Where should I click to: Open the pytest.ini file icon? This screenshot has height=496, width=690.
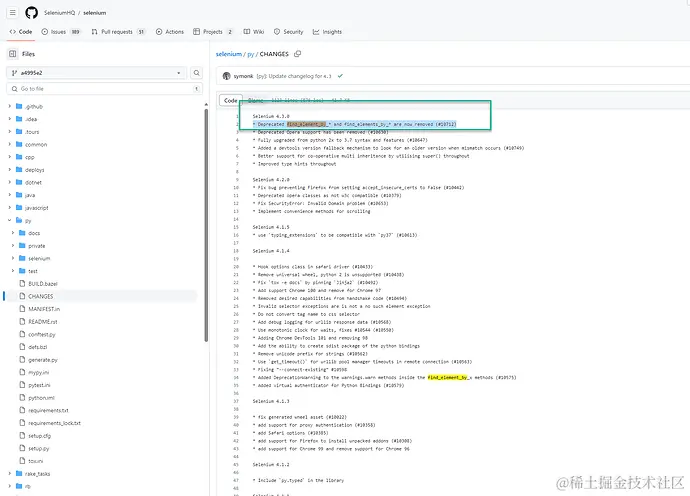click(22, 385)
